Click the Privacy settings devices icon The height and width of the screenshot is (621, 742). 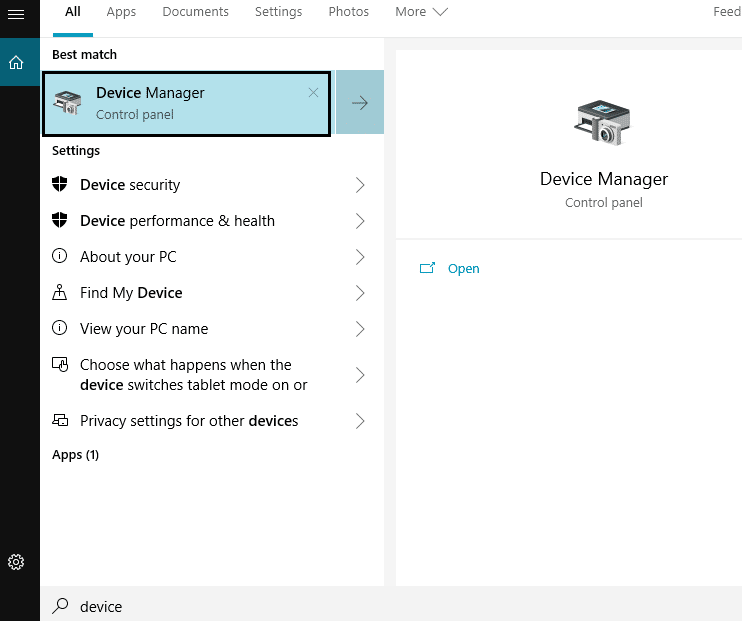tap(60, 420)
